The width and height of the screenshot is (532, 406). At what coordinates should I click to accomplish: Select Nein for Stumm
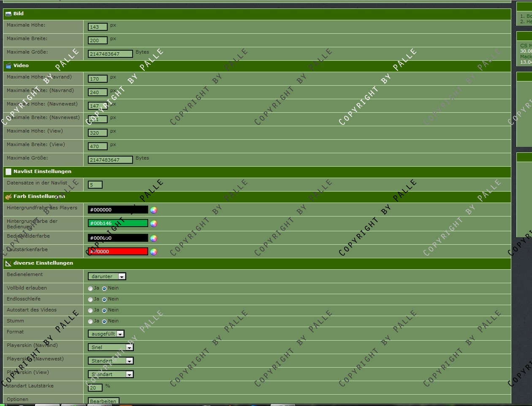(x=104, y=322)
